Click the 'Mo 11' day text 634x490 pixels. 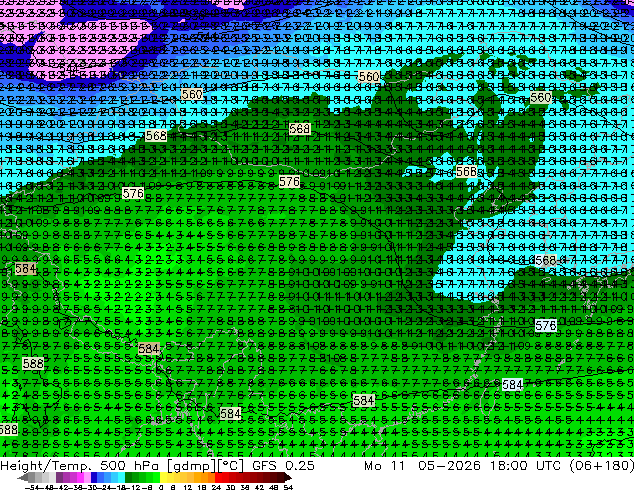(385, 465)
